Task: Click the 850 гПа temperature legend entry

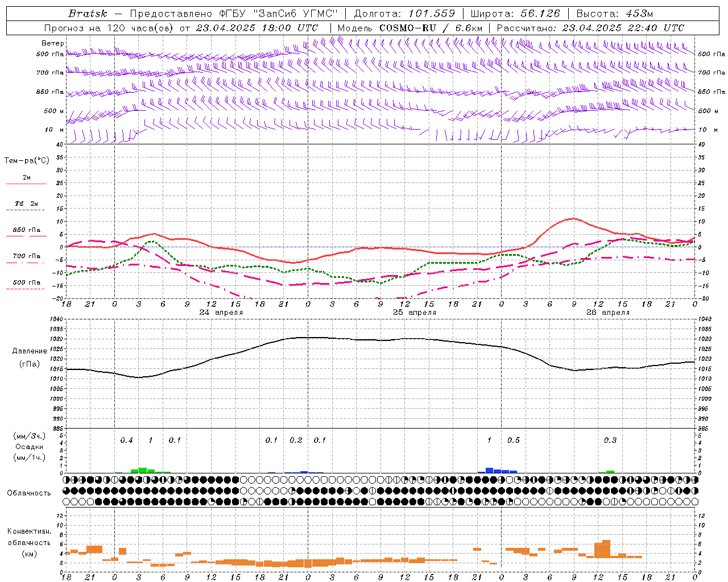Action: coord(27,230)
